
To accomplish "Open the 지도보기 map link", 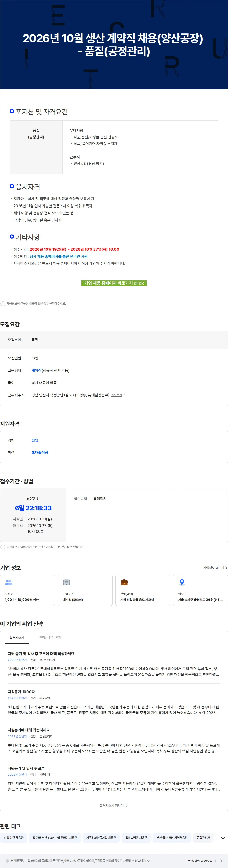I will coord(117,395).
